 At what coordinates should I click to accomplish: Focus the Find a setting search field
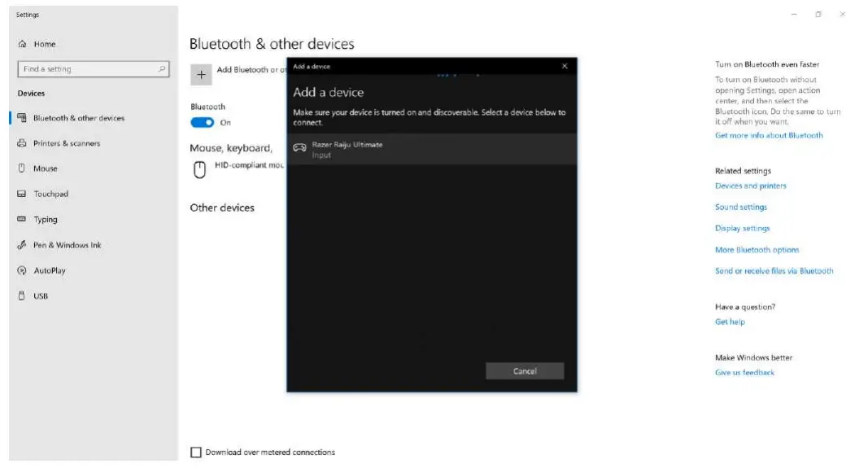pos(93,69)
